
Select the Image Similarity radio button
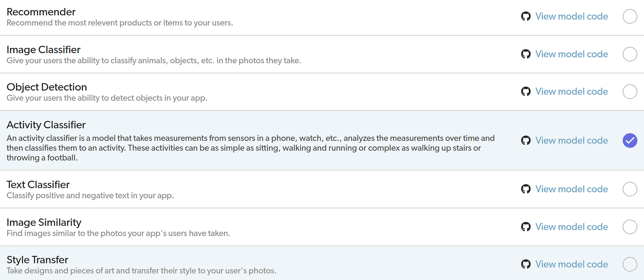point(630,227)
